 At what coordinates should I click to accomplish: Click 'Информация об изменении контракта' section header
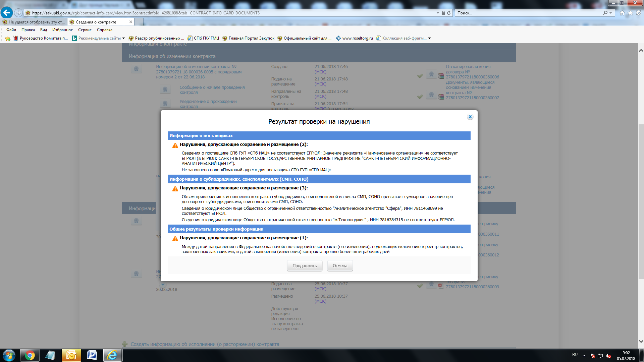click(x=319, y=56)
